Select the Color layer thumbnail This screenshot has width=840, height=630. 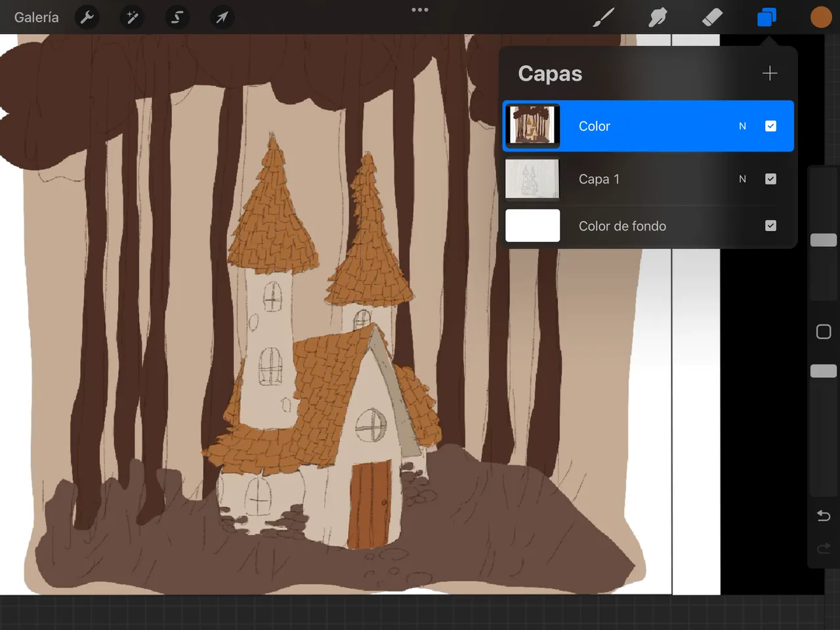coord(532,125)
